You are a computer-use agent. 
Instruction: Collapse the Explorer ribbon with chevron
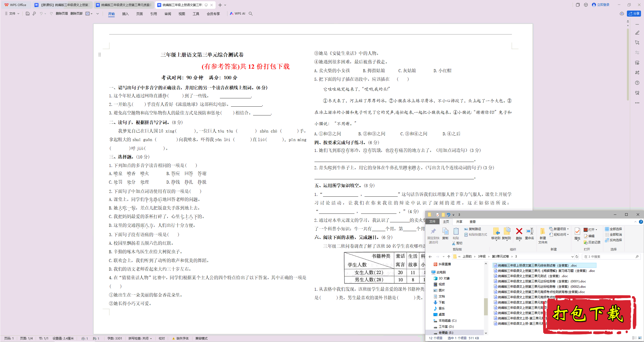click(635, 222)
